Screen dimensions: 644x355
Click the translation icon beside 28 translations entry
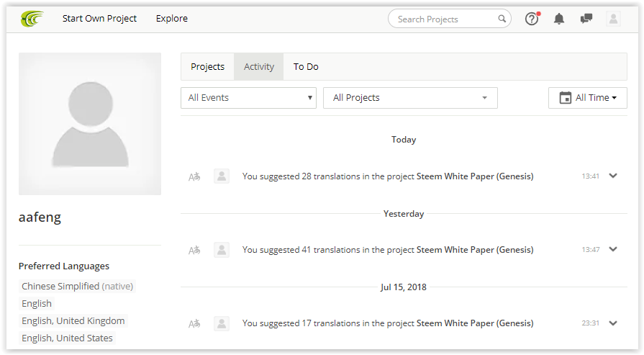pyautogui.click(x=194, y=176)
